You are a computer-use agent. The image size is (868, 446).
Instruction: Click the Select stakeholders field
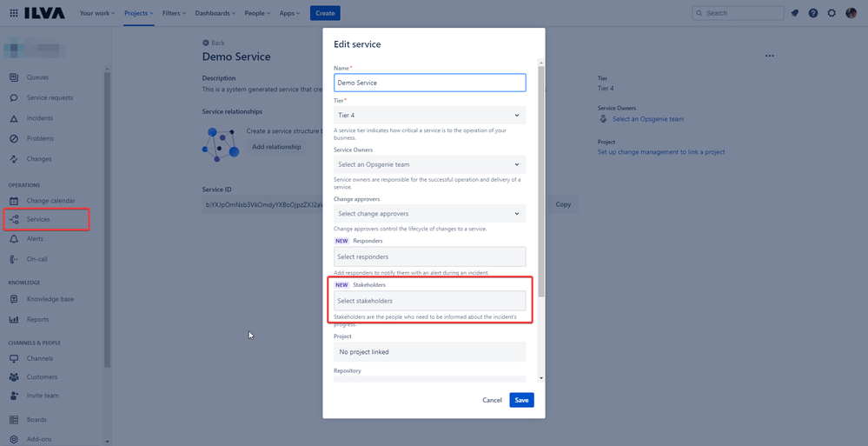(429, 301)
